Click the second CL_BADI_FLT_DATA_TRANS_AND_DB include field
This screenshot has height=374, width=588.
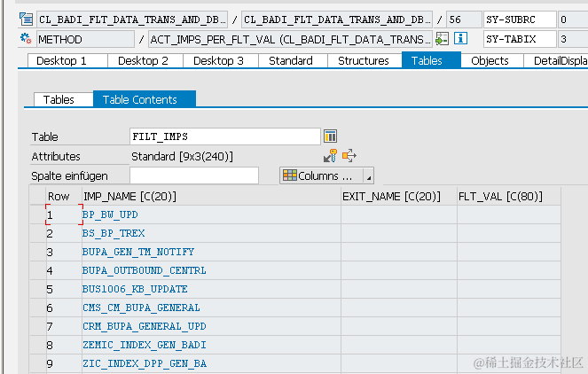pos(337,19)
